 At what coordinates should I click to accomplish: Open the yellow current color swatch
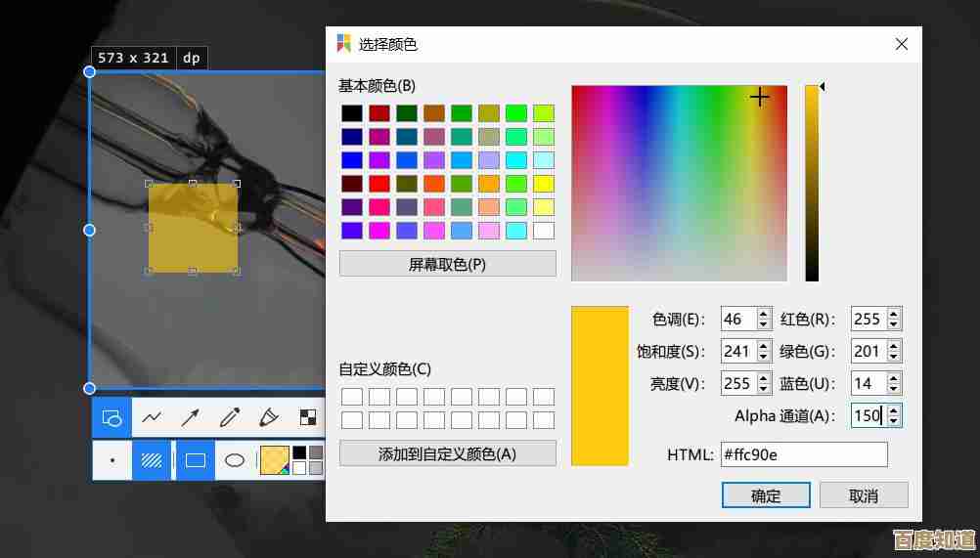pos(273,459)
